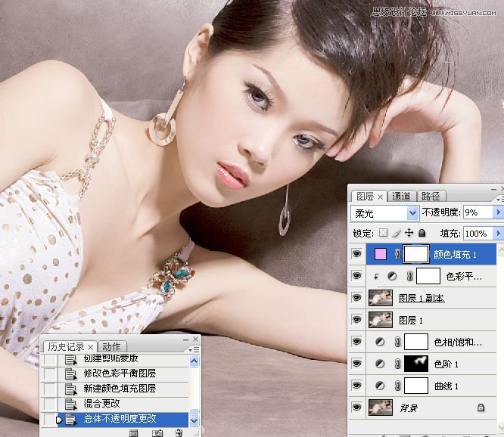
Task: Open the 柔光 blend mode dropdown
Action: 412,213
